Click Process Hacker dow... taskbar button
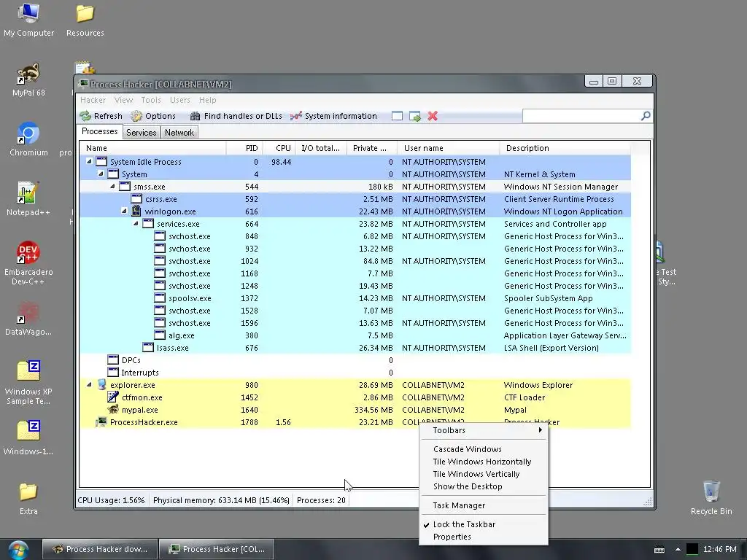 coord(99,549)
